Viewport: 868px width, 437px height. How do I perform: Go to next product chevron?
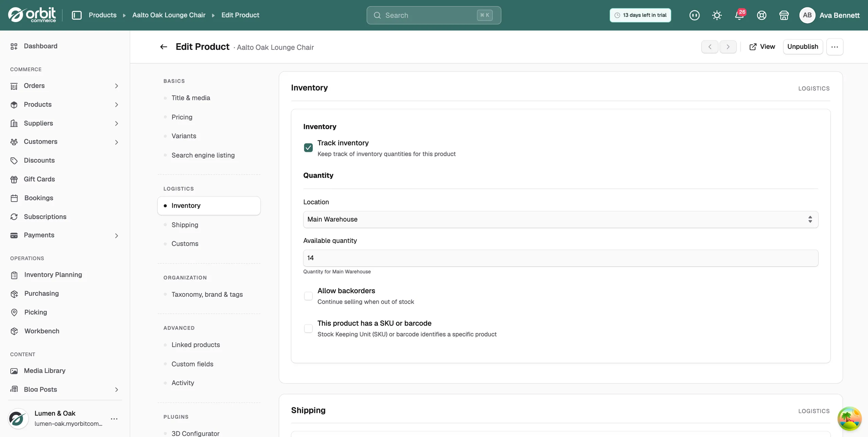[x=728, y=47]
